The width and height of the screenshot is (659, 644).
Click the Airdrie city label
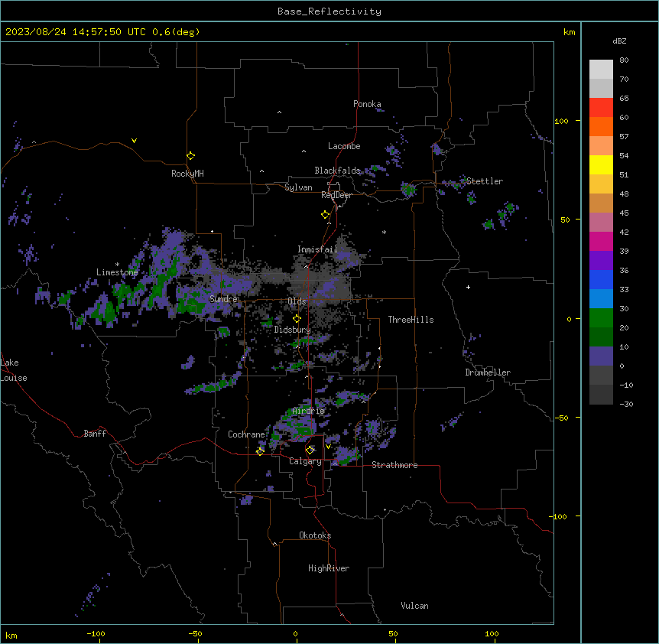tap(309, 411)
